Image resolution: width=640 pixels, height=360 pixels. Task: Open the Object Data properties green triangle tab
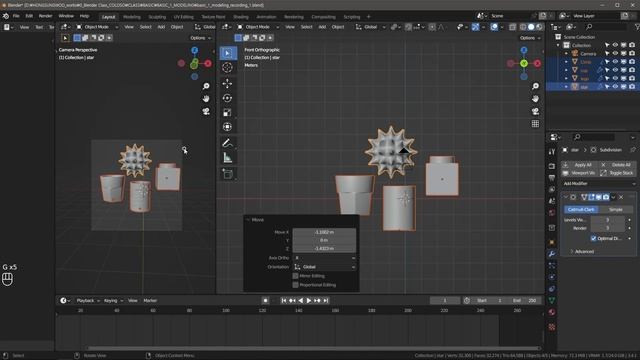[552, 300]
